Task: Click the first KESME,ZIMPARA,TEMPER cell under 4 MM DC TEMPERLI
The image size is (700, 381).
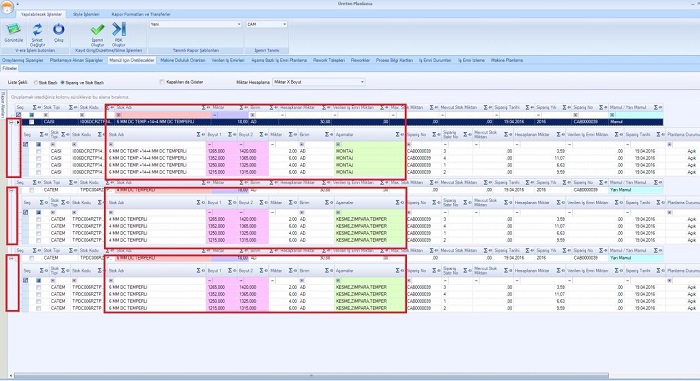Action: [369, 219]
